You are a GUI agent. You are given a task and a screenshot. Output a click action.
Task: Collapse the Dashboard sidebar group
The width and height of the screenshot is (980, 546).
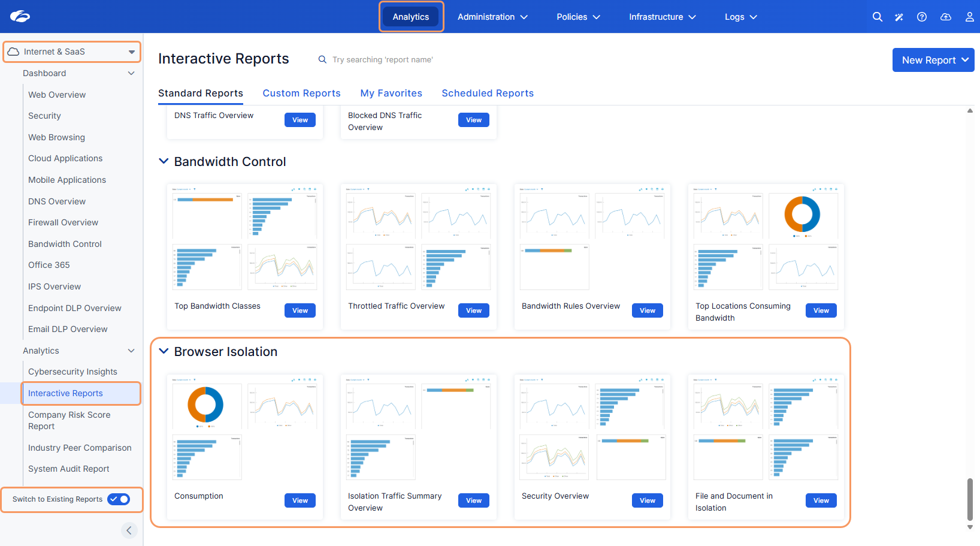[x=131, y=73]
